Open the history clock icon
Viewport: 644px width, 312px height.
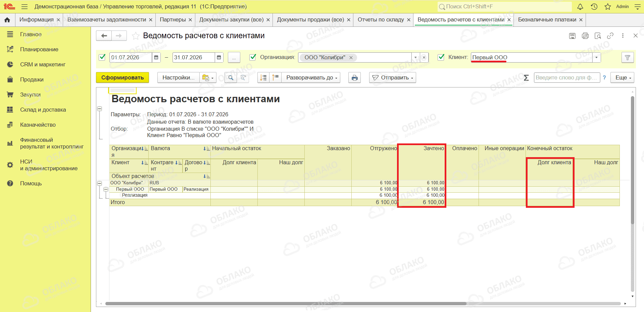click(x=594, y=7)
